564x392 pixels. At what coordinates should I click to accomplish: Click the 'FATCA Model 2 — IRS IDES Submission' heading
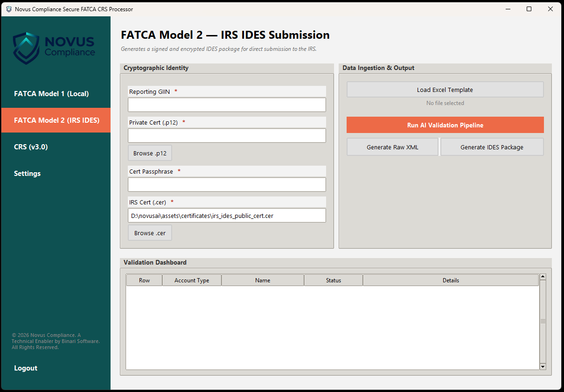tap(225, 35)
